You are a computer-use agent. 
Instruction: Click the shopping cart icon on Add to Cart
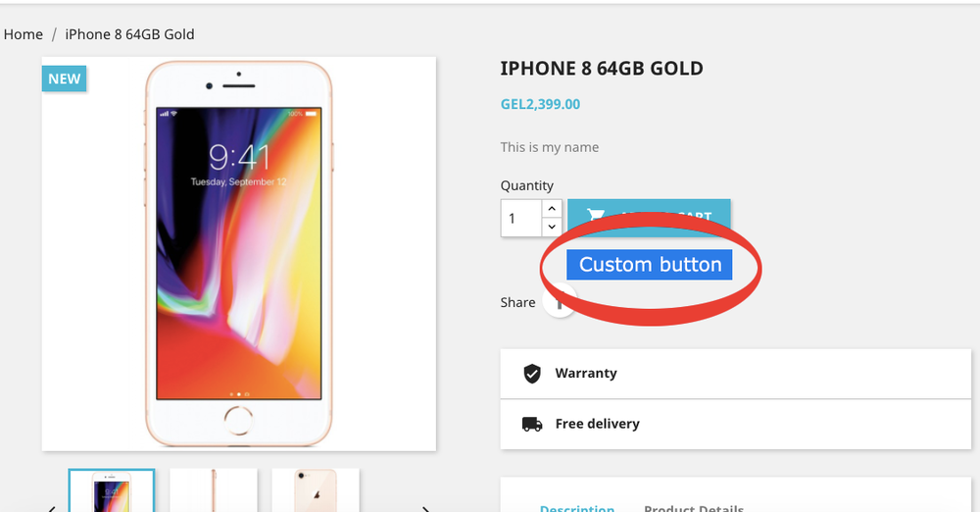[596, 216]
